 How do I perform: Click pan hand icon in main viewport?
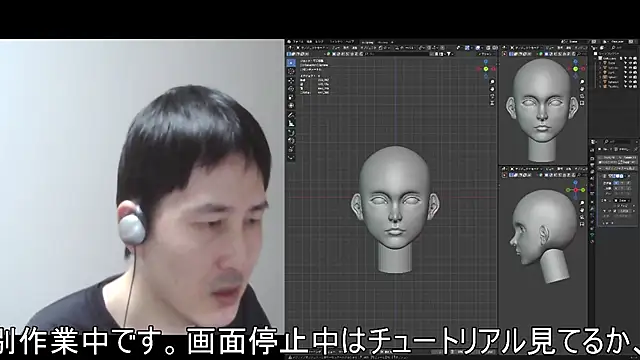[x=493, y=89]
